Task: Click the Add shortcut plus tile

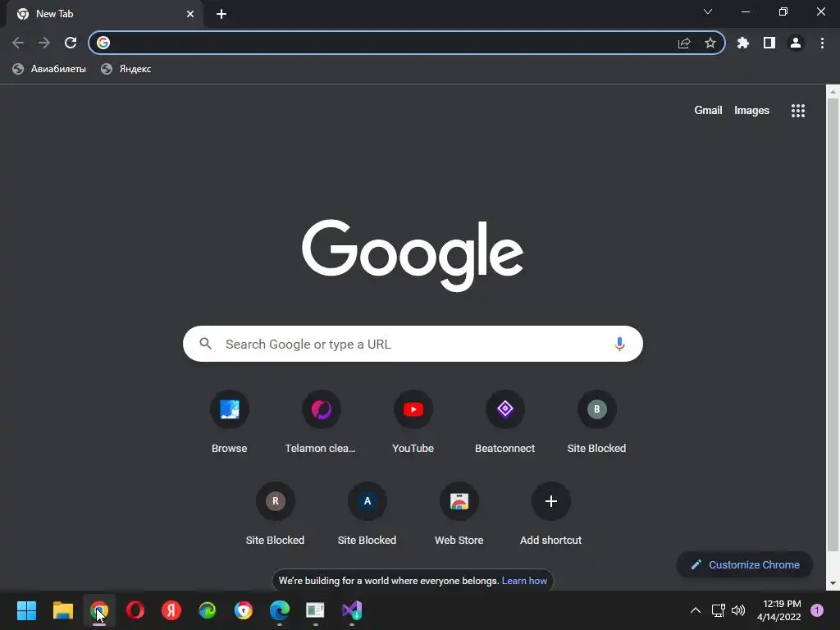Action: coord(550,515)
